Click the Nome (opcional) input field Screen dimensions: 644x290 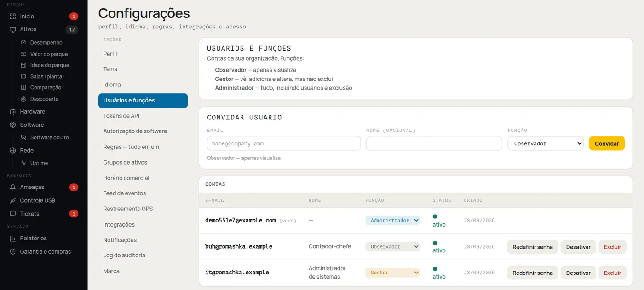434,143
